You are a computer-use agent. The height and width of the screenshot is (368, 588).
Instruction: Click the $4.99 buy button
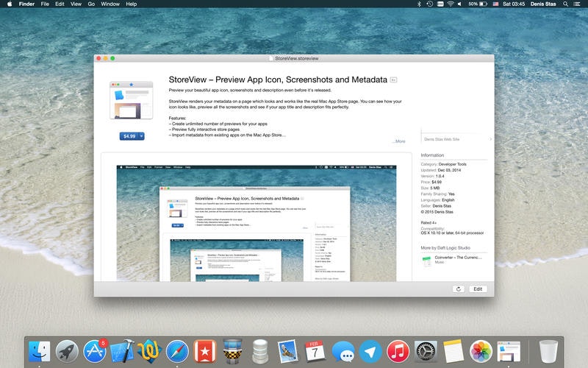pos(129,136)
